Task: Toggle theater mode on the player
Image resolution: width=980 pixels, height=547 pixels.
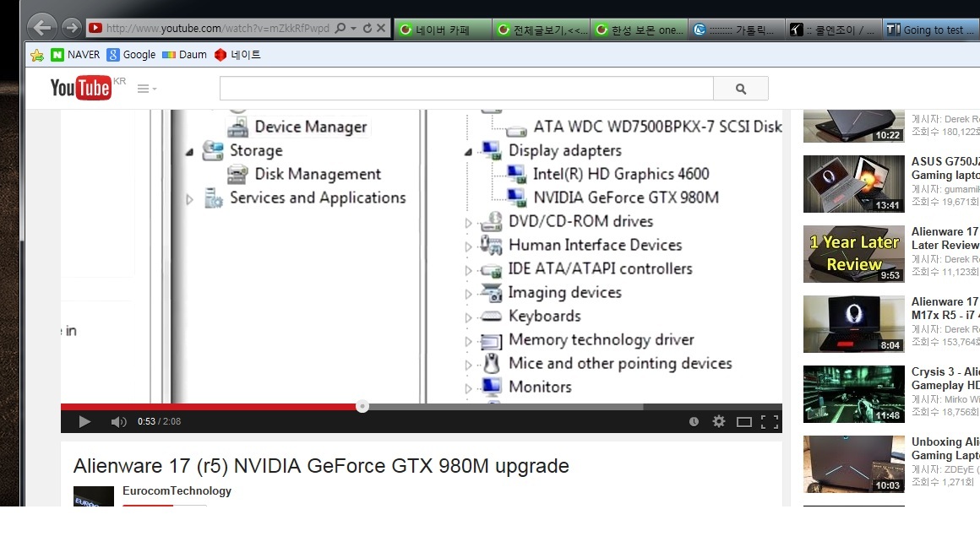Action: [743, 422]
